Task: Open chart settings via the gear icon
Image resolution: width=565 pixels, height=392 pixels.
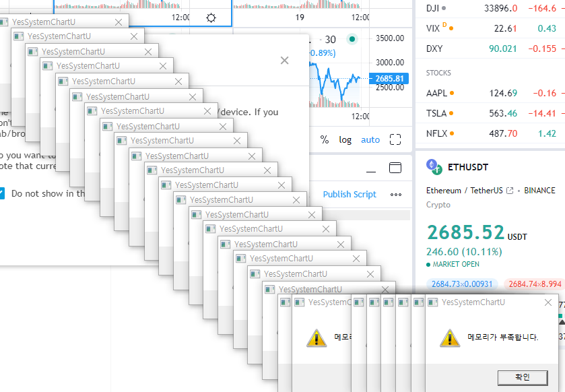Action: (x=211, y=18)
